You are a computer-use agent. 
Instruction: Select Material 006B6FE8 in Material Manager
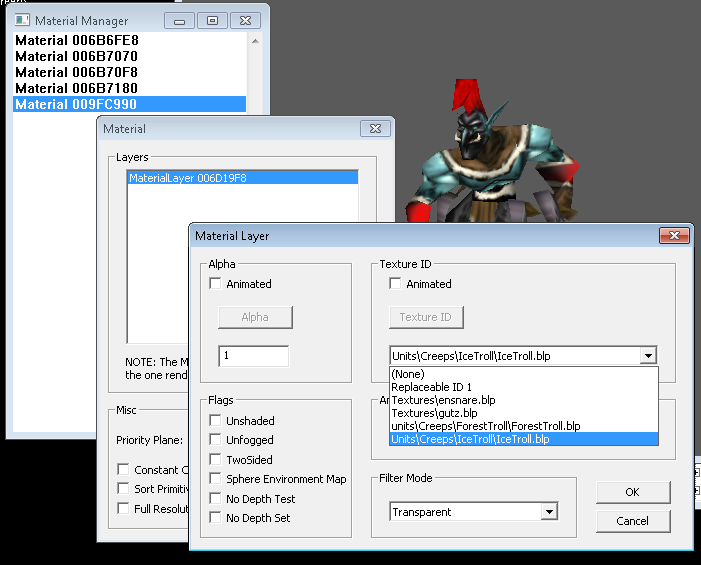(x=129, y=40)
